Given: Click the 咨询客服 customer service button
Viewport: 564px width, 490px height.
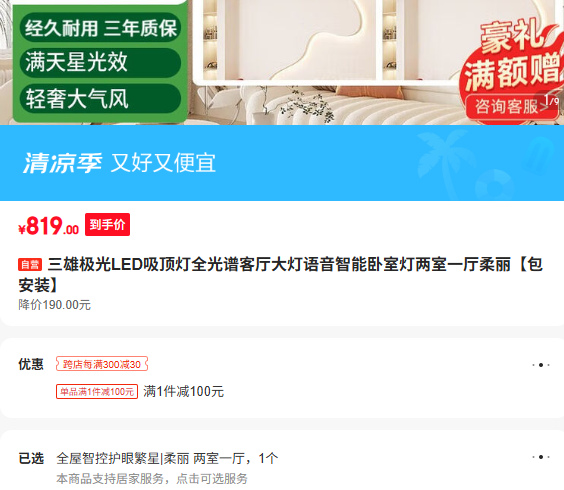Looking at the screenshot, I should click(x=506, y=106).
